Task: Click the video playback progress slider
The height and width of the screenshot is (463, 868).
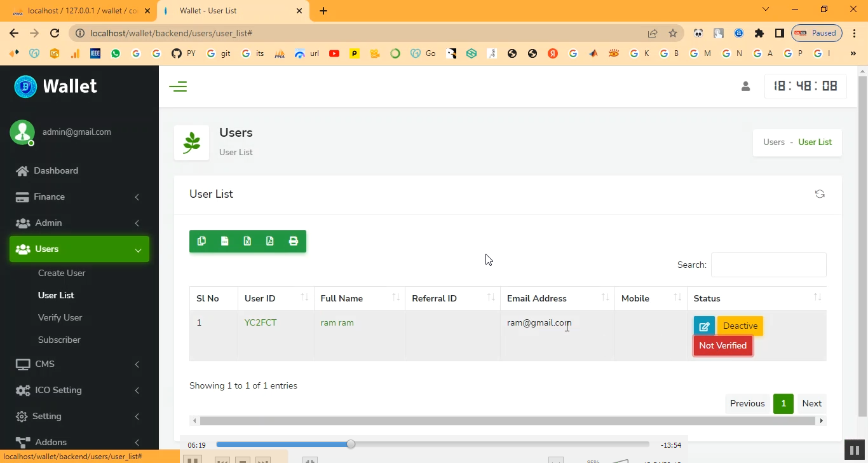Action: 432,445
